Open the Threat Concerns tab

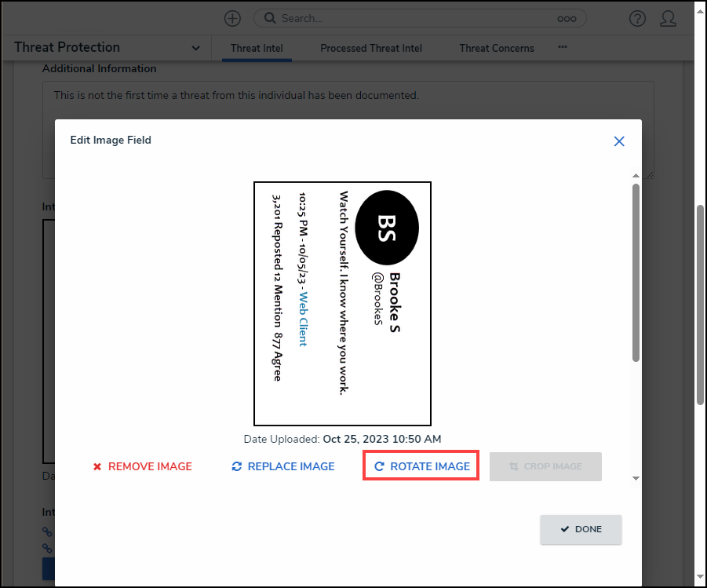[x=497, y=49]
